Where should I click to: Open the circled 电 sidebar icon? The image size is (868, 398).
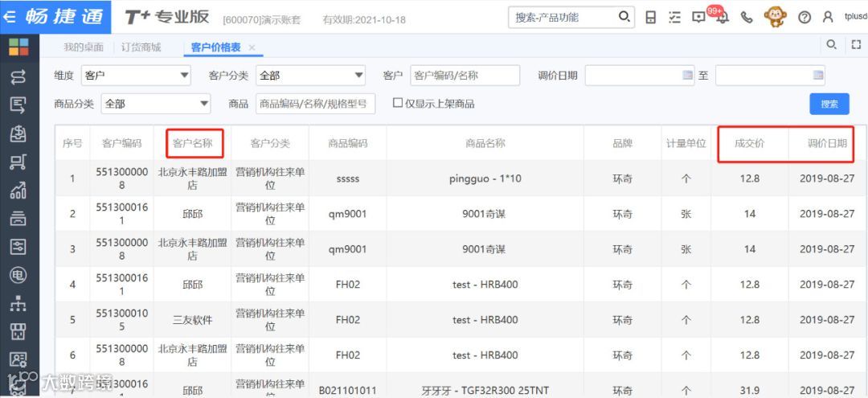[x=18, y=275]
